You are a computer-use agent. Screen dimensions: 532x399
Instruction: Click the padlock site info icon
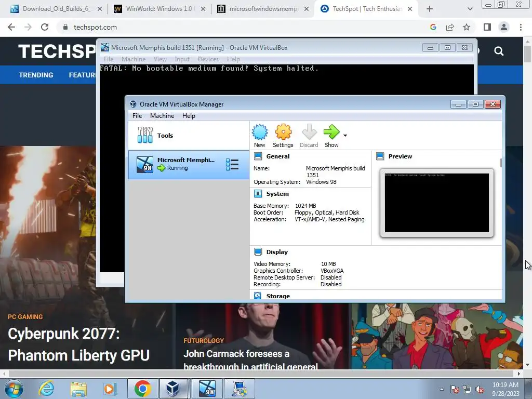65,27
